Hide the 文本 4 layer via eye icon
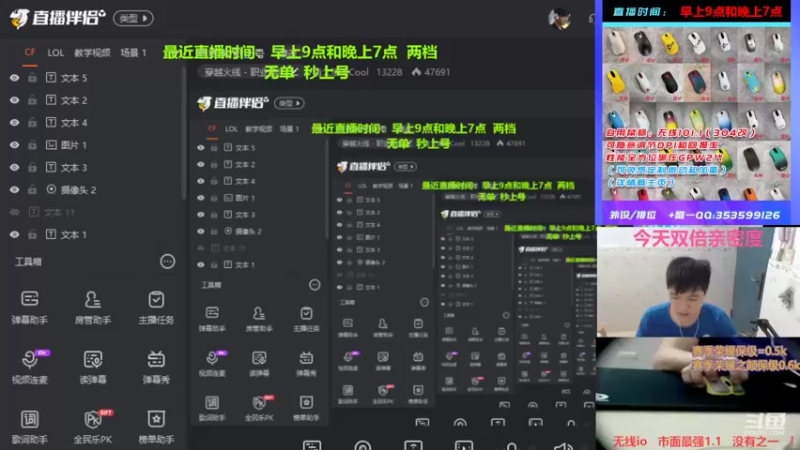 [14, 122]
